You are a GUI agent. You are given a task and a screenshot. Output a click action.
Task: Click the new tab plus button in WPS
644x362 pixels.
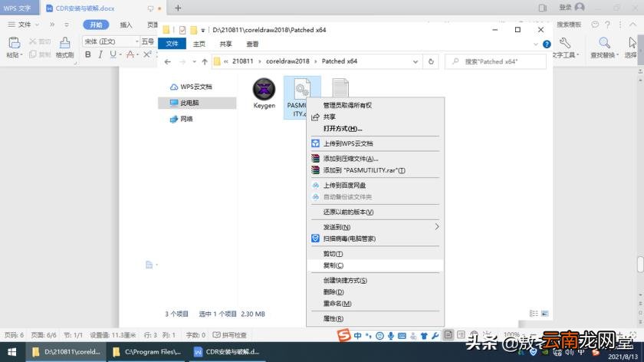pos(178,8)
